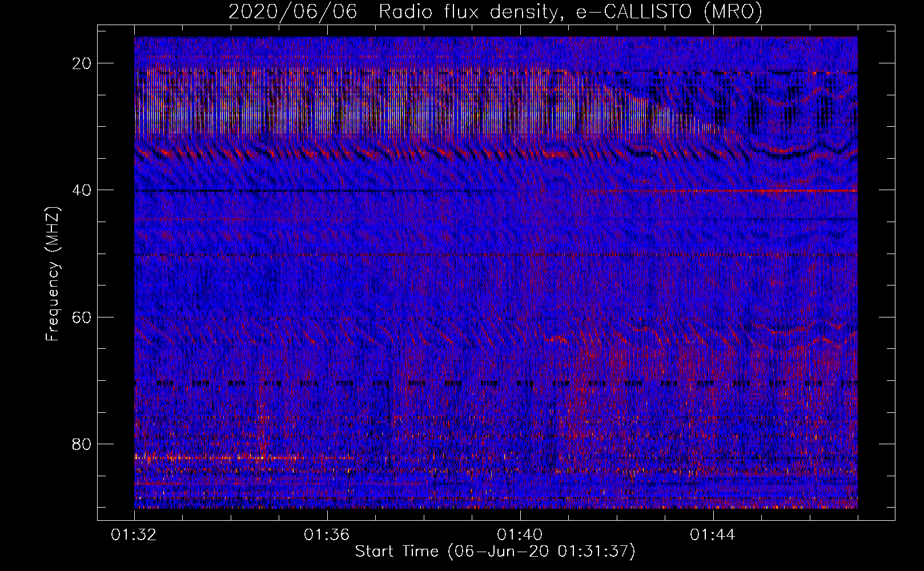Click the plot title '2020/06/06 Radio flux density, e-CALLISTO (MRO)'

click(x=495, y=11)
